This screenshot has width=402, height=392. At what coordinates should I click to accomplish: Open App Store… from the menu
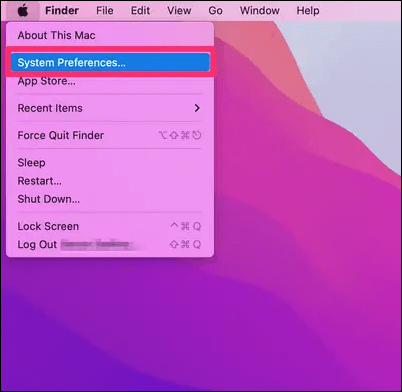(x=110, y=81)
